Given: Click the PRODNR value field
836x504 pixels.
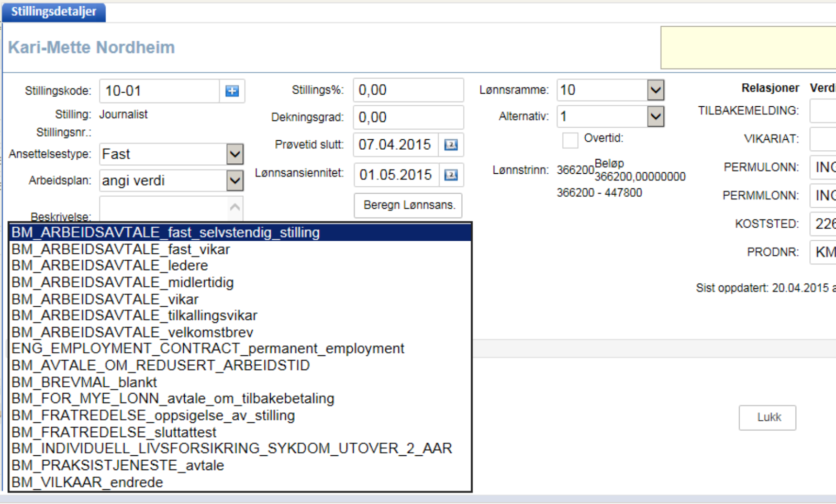Looking at the screenshot, I should [x=823, y=252].
